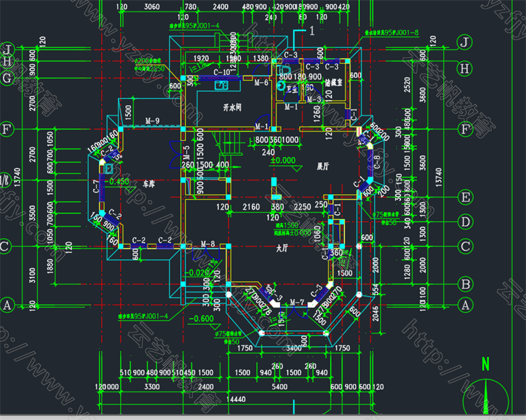Select the 1880 left side dimension
The image size is (526, 420).
pyautogui.click(x=50, y=266)
